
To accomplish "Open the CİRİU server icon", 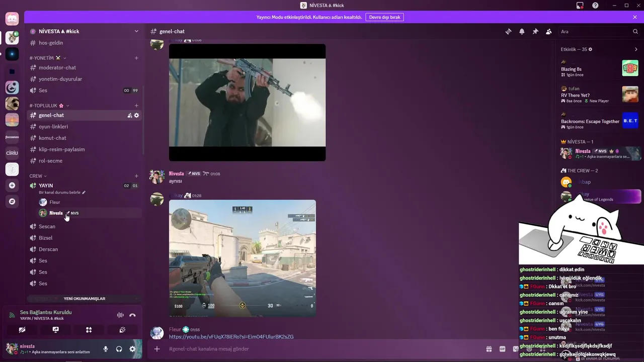I will coord(12,153).
